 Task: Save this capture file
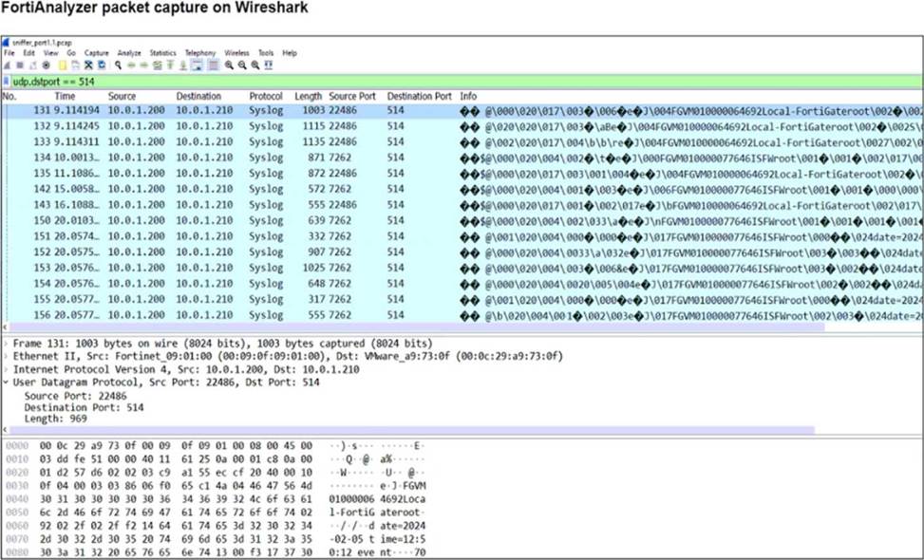pyautogui.click(x=75, y=65)
